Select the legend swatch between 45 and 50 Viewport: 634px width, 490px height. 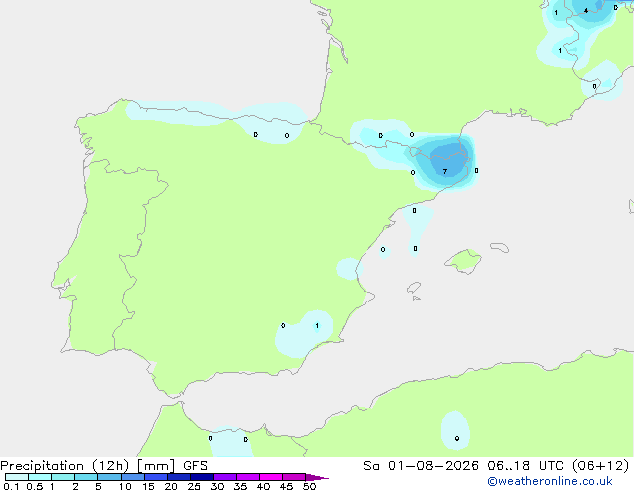tap(294, 477)
